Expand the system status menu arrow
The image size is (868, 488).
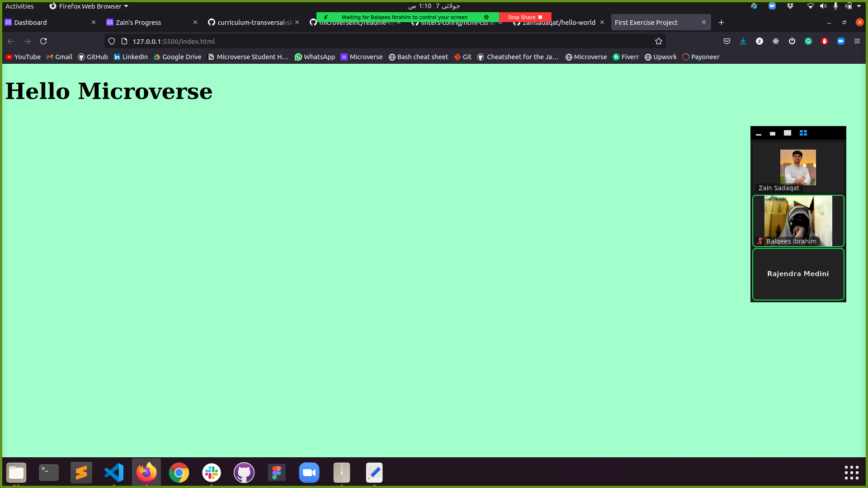[x=859, y=6]
